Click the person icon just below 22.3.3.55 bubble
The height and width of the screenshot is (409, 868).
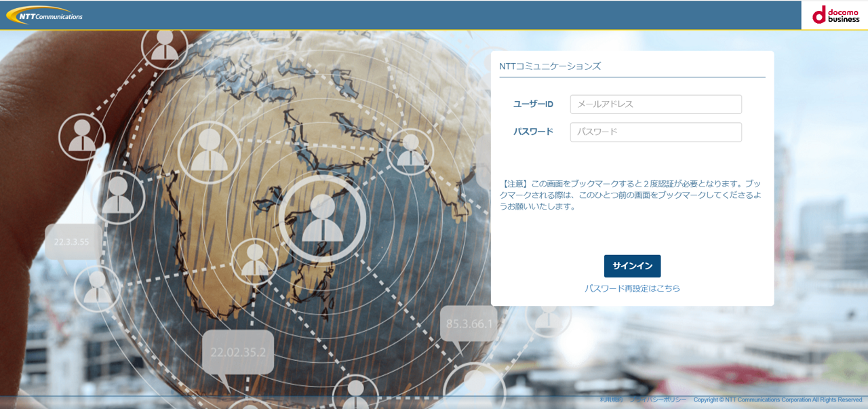click(x=98, y=288)
